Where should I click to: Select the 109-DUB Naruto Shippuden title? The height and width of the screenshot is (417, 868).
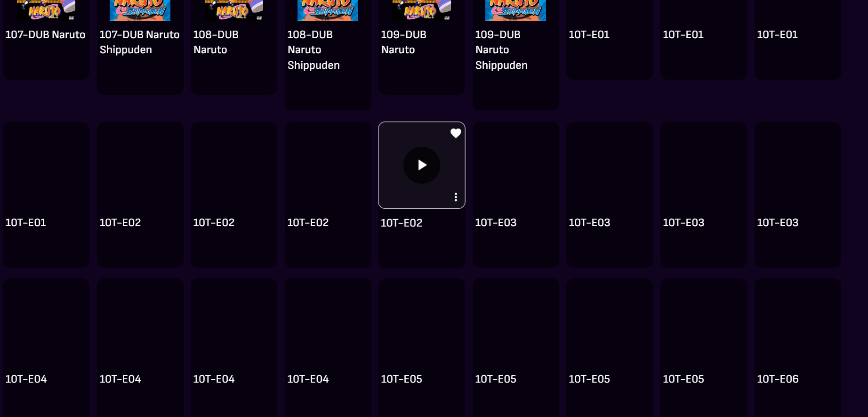501,49
